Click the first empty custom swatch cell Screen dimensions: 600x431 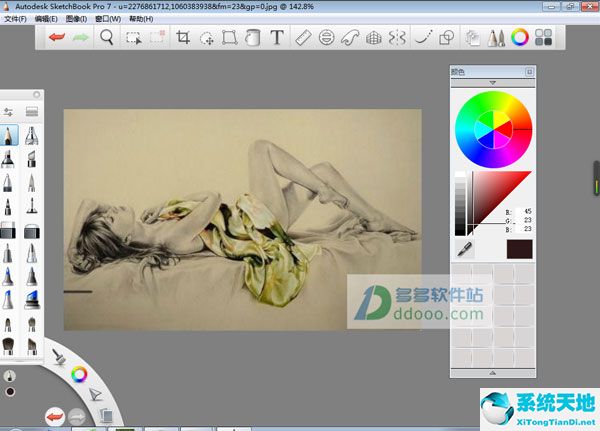click(x=461, y=273)
